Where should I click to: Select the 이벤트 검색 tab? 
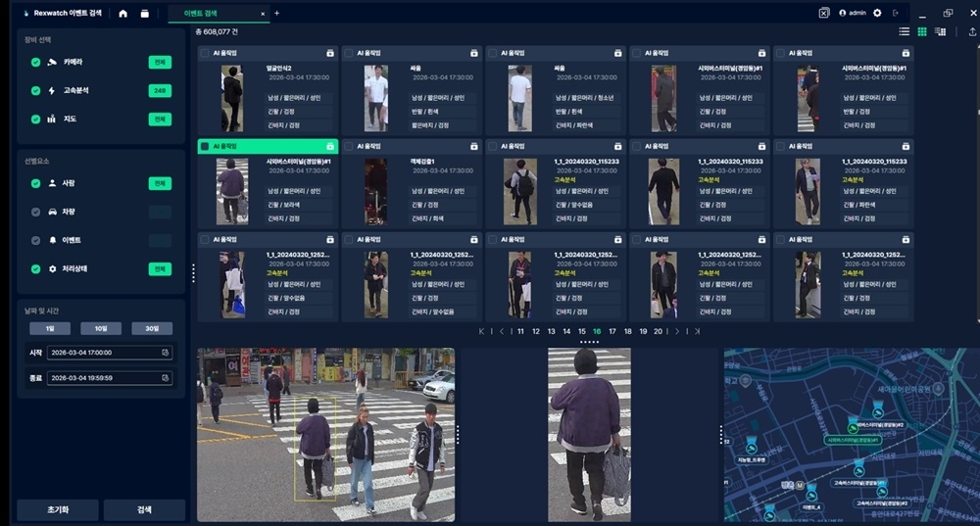(x=202, y=14)
